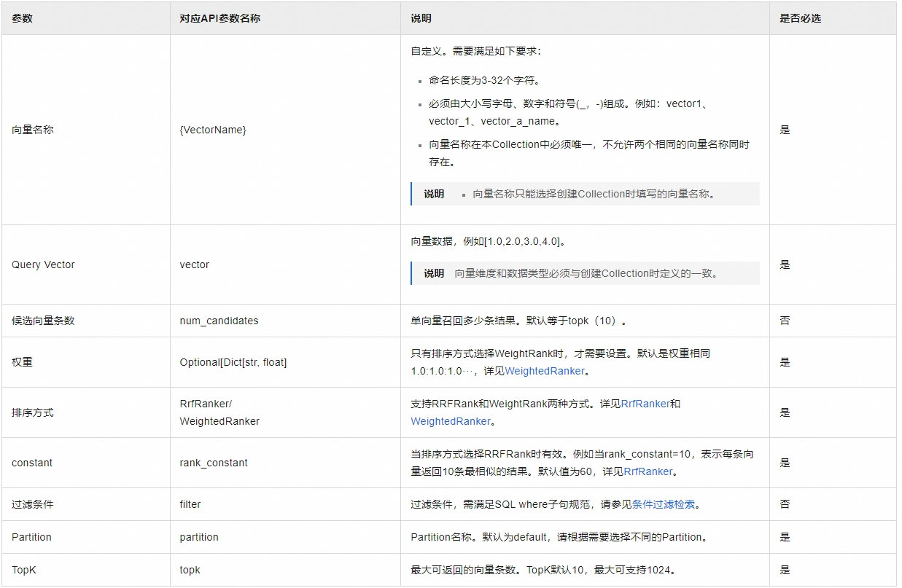The height and width of the screenshot is (588, 902).
Task: Open the WeightedRanker link in the 排序方式 row
Action: click(451, 421)
